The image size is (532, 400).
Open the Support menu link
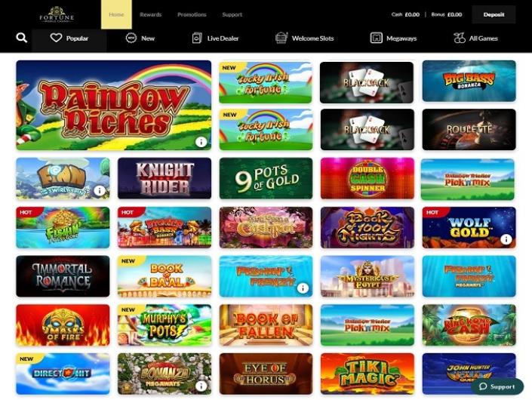point(232,14)
